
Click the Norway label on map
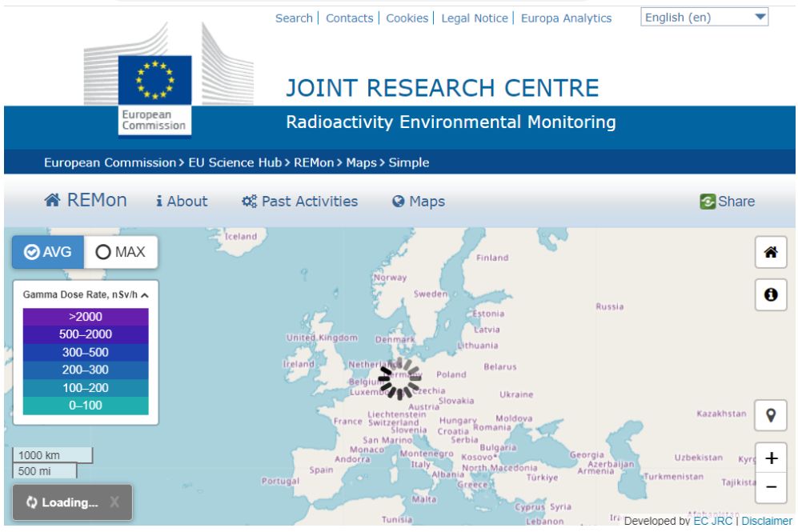(391, 278)
